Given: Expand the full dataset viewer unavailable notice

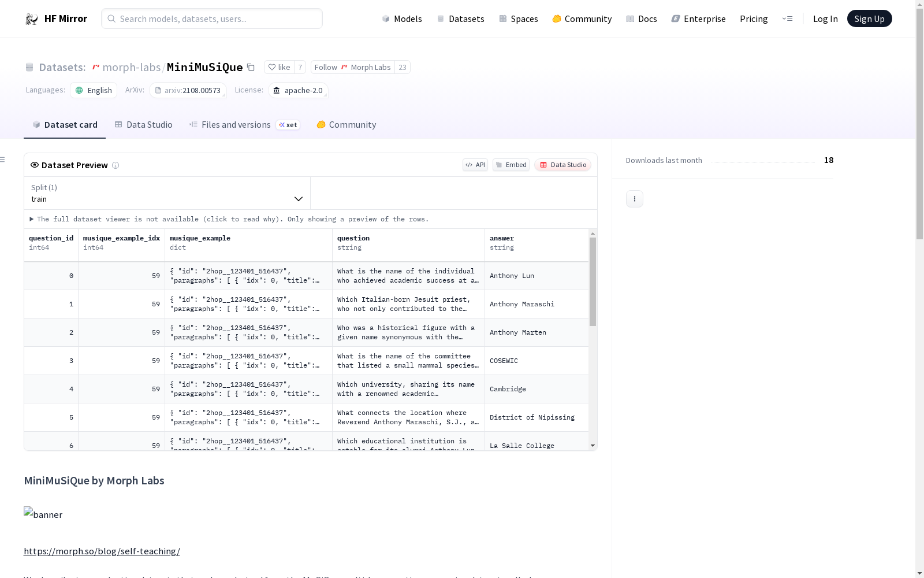Looking at the screenshot, I should coord(229,219).
